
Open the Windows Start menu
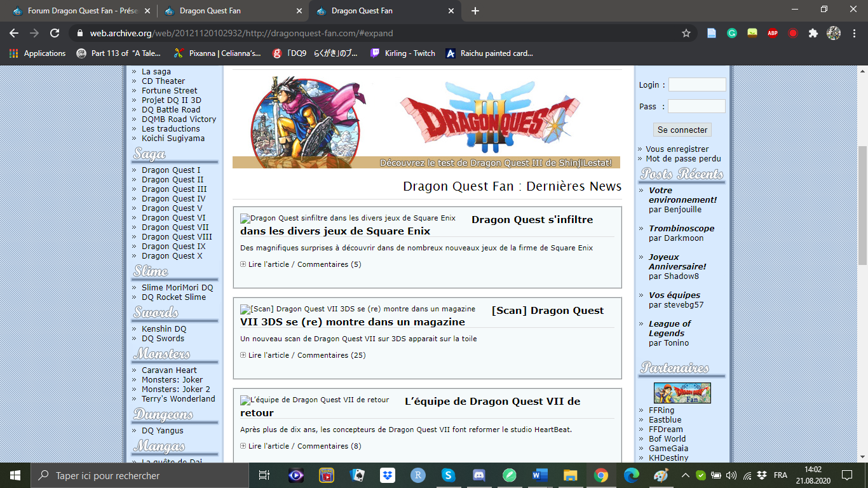(x=15, y=475)
